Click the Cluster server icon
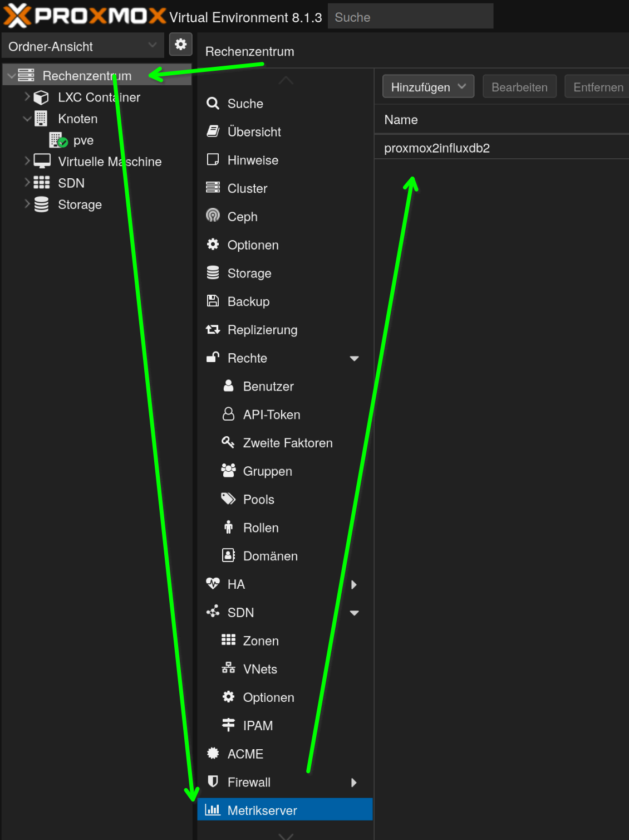 click(x=213, y=188)
